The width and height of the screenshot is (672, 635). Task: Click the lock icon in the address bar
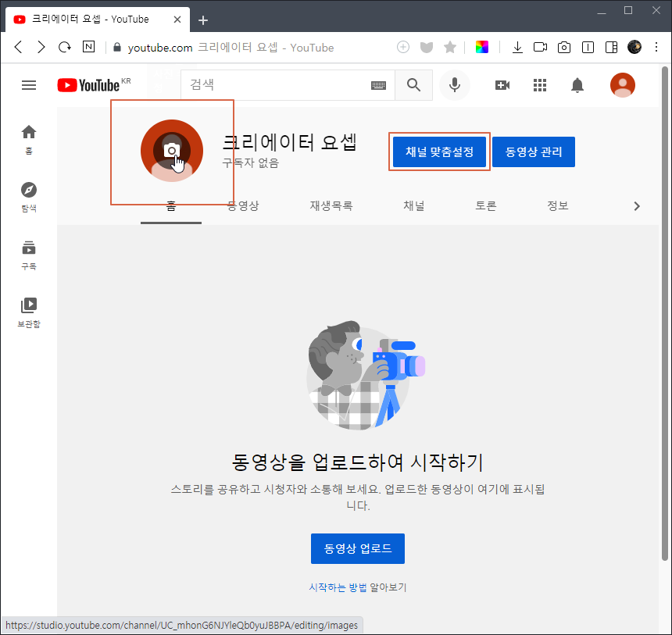117,47
